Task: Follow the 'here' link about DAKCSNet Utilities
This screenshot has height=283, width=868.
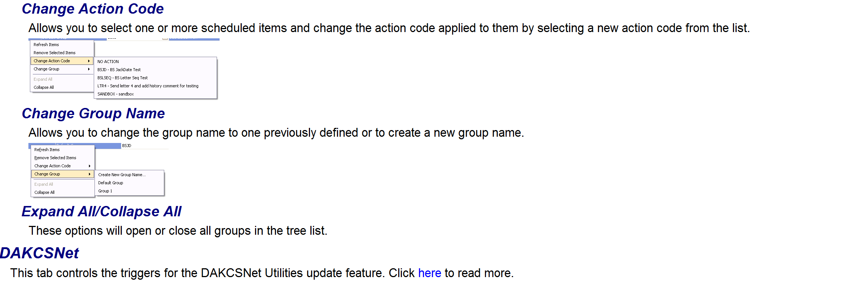Action: [x=430, y=273]
